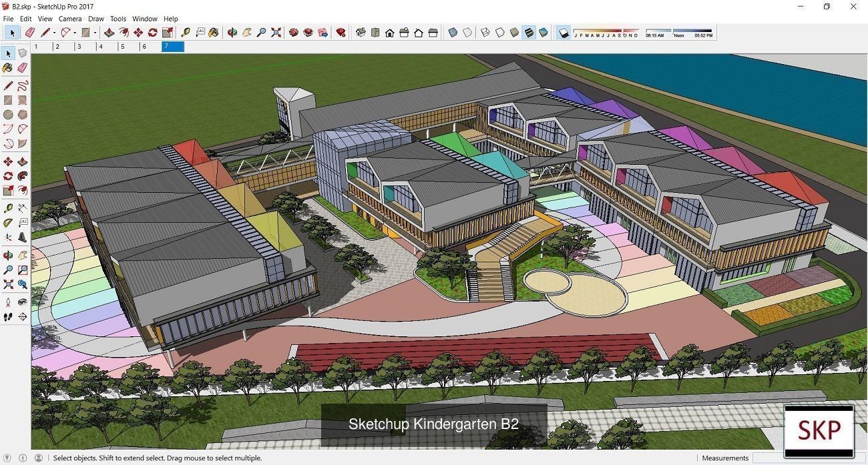Select the Dimension tool in the left palette
This screenshot has width=868, height=465.
pos(23,208)
